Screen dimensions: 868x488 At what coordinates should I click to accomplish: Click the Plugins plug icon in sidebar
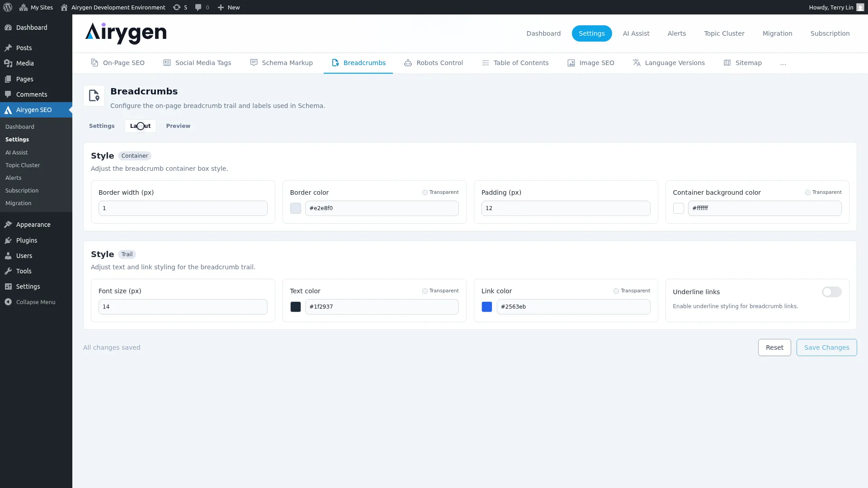[8, 240]
